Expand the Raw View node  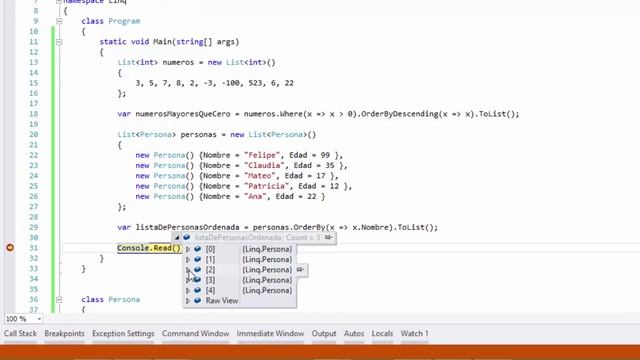188,300
